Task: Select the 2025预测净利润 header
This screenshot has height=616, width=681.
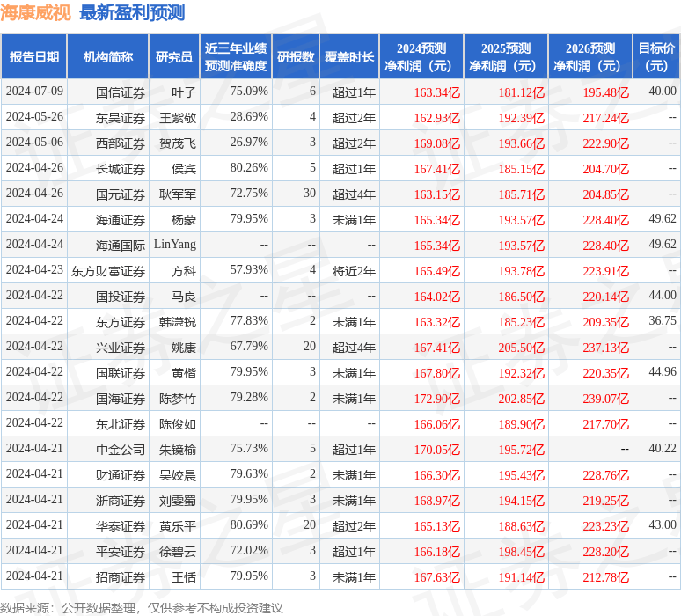Action: (x=506, y=57)
